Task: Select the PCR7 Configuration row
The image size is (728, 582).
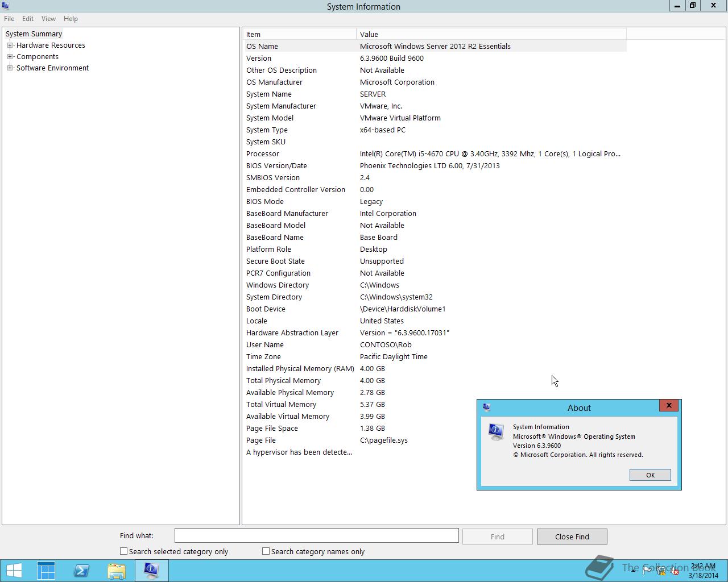Action: (435, 273)
